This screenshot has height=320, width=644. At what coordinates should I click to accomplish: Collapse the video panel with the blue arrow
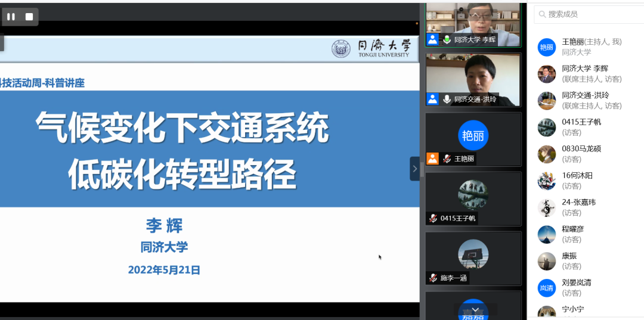coord(414,169)
